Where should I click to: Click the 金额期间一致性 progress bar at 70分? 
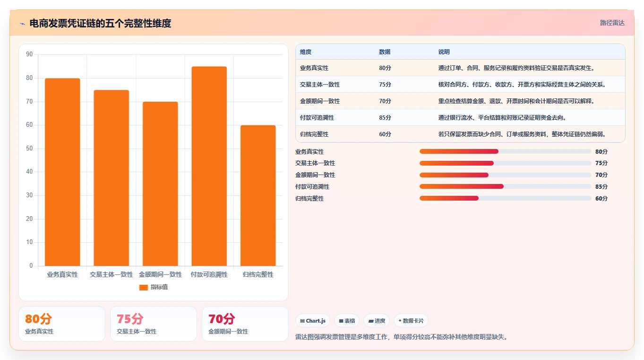pyautogui.click(x=506, y=175)
